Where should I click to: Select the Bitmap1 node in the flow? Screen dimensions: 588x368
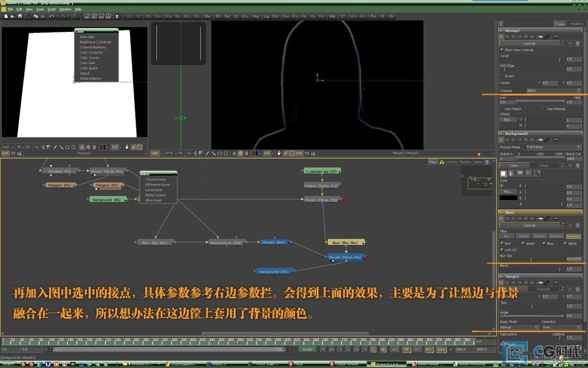(274, 242)
